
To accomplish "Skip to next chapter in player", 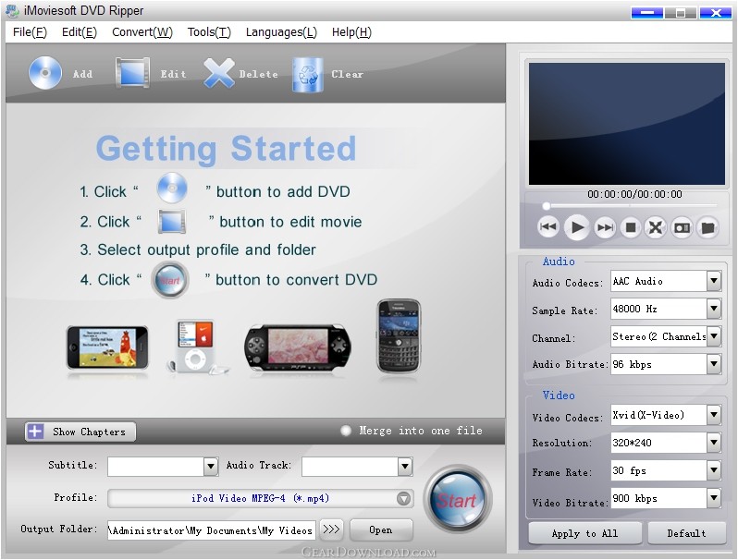I will [605, 227].
